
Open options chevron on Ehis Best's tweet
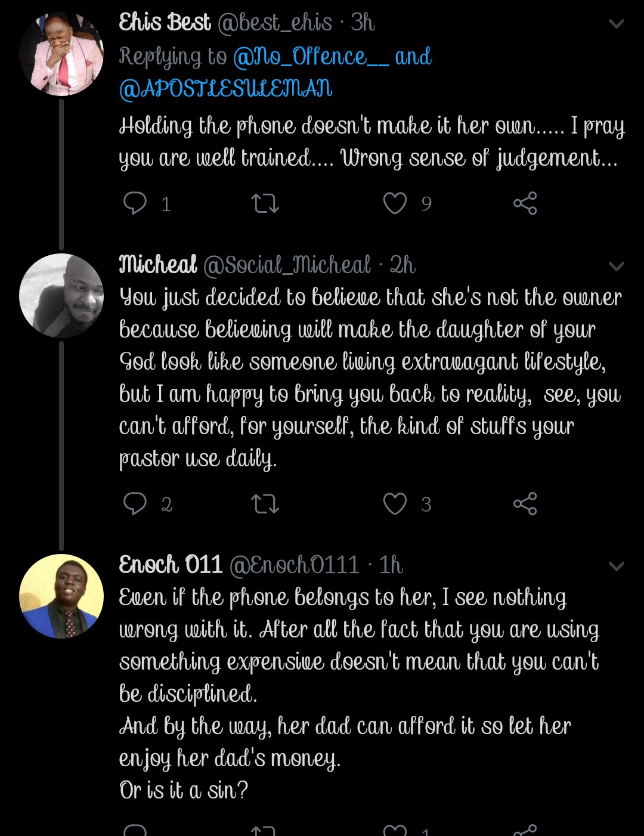click(616, 24)
